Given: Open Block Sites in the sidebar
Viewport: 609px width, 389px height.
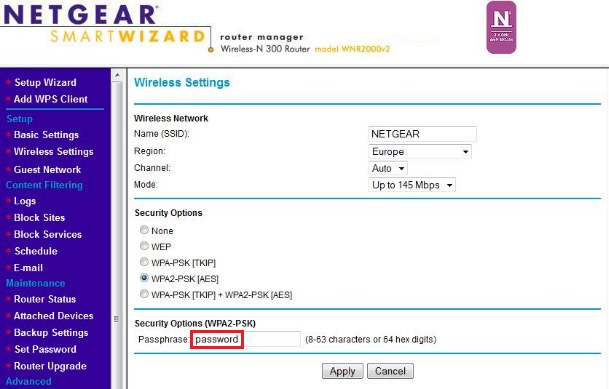Looking at the screenshot, I should [39, 218].
